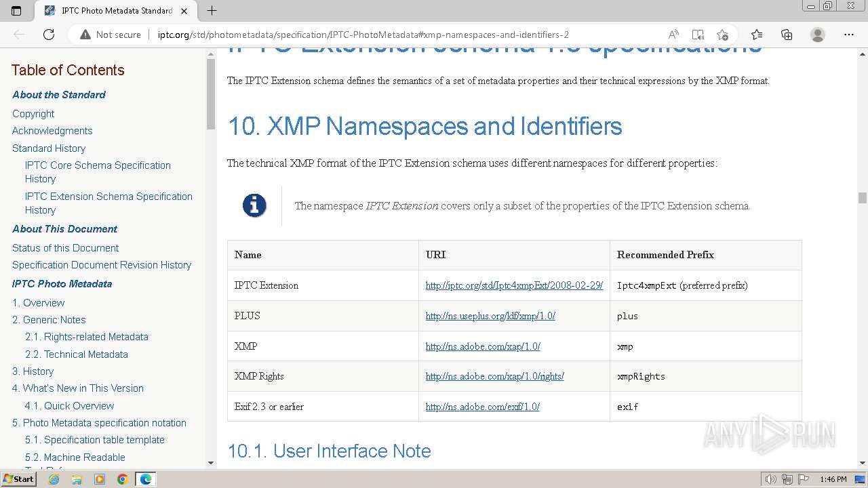Open IPTC Extension Schema Specification History
Image resolution: width=868 pixels, height=488 pixels.
tap(108, 203)
